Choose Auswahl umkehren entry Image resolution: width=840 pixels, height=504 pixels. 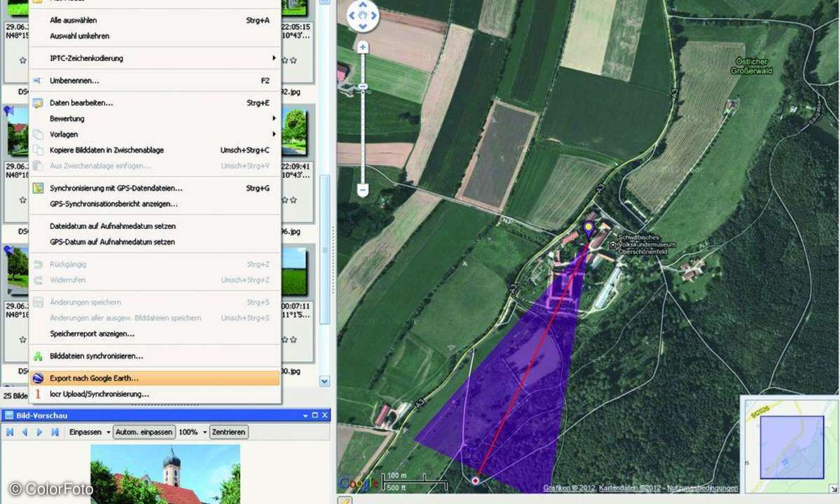(x=155, y=36)
